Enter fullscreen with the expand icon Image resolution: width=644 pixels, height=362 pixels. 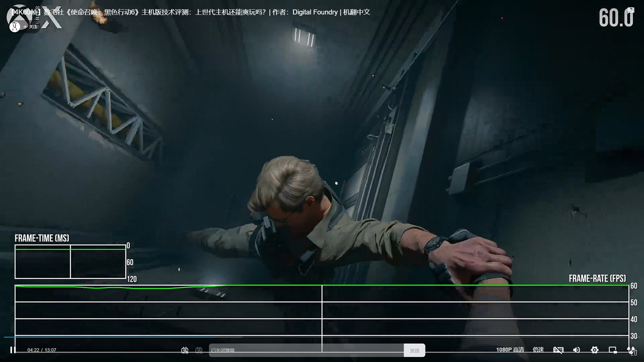pos(631,350)
